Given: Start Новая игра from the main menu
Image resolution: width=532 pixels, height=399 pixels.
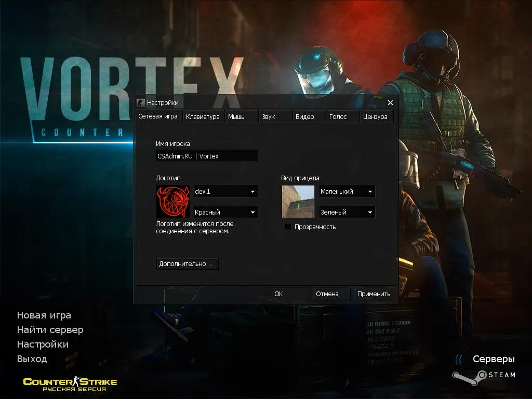Looking at the screenshot, I should (44, 315).
